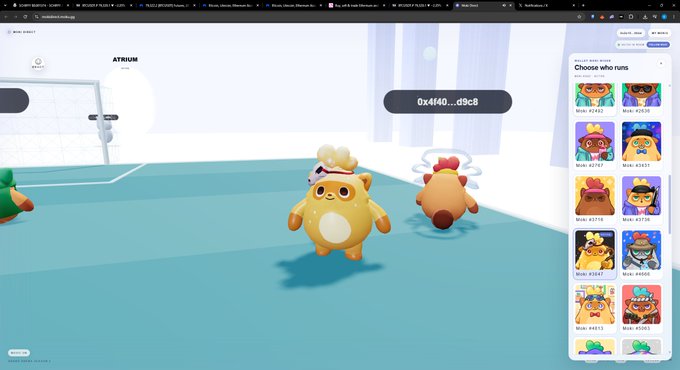This screenshot has width=680, height=370.
Task: Open the My Mokis button
Action: coord(659,33)
